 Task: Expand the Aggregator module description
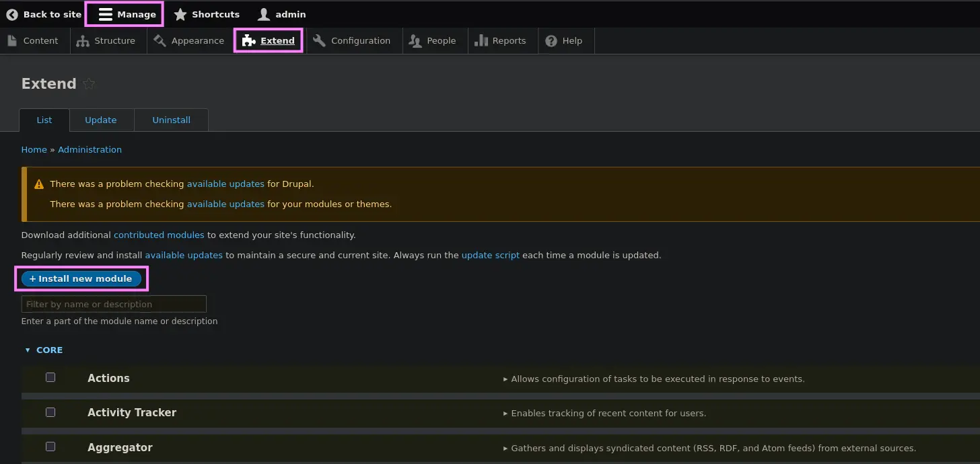coord(709,448)
